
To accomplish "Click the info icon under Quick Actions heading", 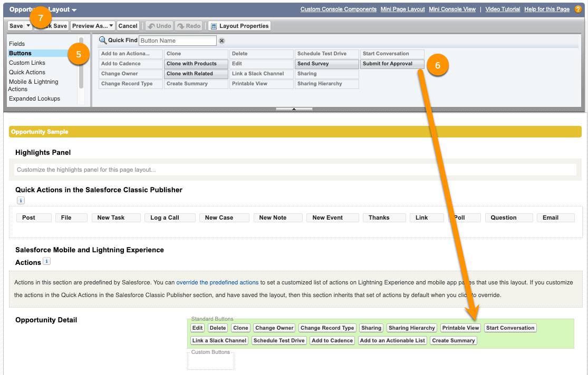I will point(21,200).
